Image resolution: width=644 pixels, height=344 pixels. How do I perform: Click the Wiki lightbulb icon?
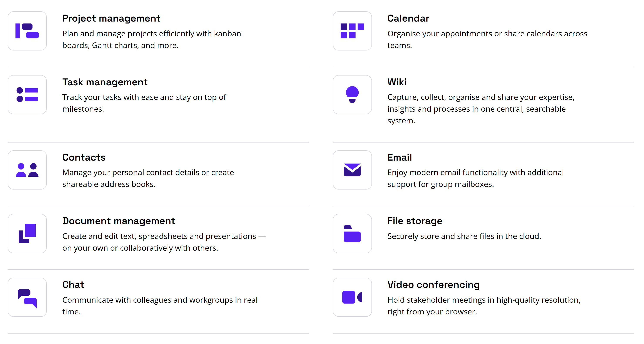point(352,95)
